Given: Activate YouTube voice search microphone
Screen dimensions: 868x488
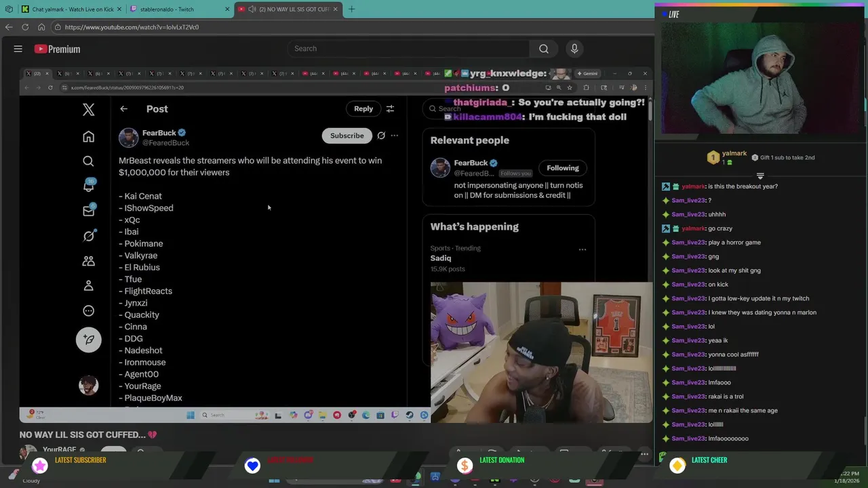Looking at the screenshot, I should pyautogui.click(x=574, y=49).
